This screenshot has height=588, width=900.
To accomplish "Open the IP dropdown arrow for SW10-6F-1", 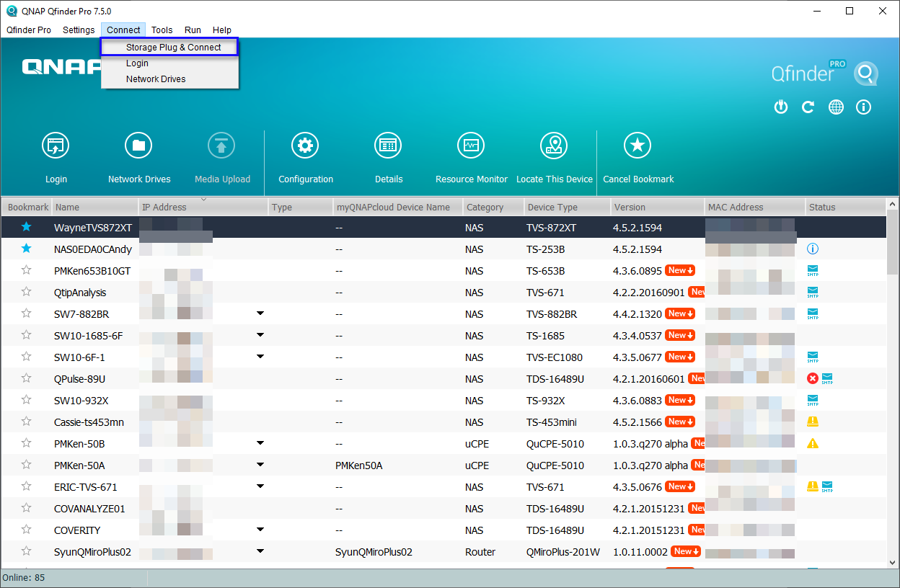I will [x=260, y=357].
